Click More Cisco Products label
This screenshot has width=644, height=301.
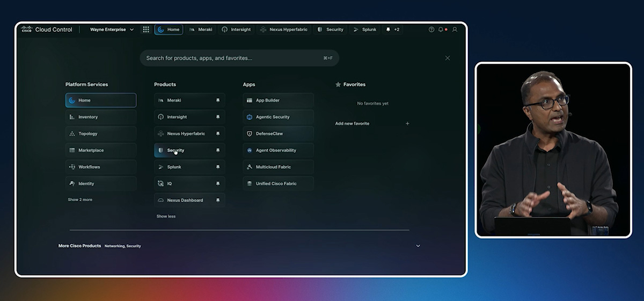(x=79, y=246)
